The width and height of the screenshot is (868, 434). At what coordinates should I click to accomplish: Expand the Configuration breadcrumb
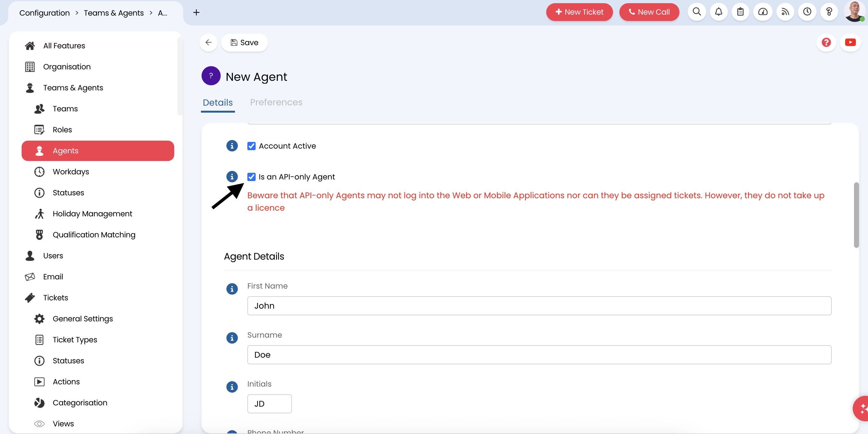44,13
